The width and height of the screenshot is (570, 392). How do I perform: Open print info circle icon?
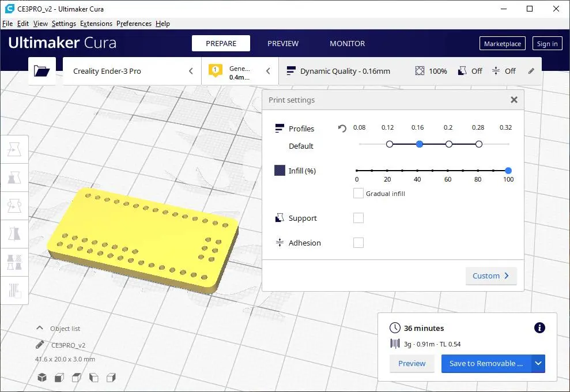(x=539, y=327)
